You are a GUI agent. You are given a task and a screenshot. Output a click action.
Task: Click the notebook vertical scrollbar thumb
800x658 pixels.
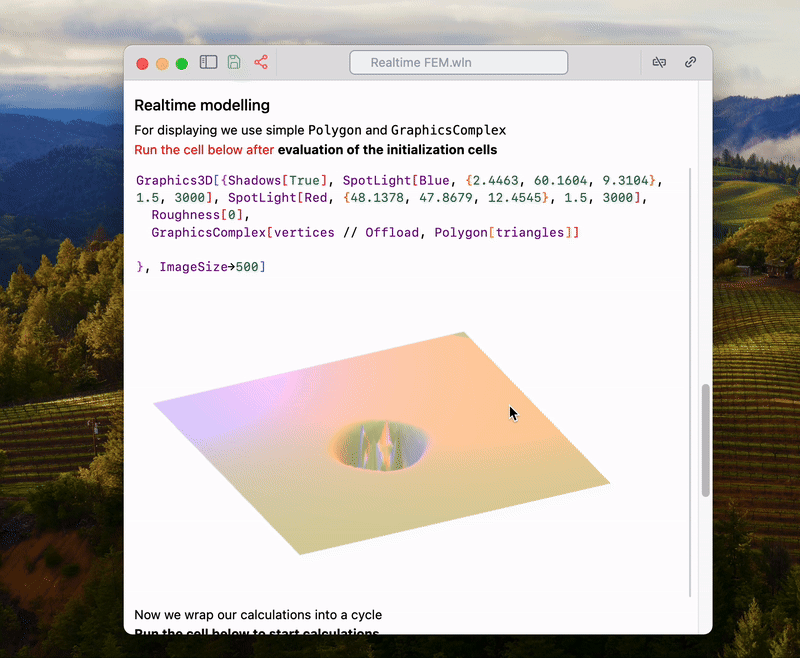click(x=706, y=440)
